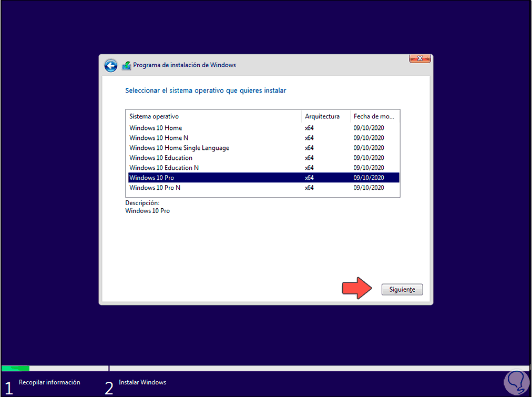Screen dimensions: 532x397
Task: Click the Siguiente button
Action: click(x=402, y=289)
